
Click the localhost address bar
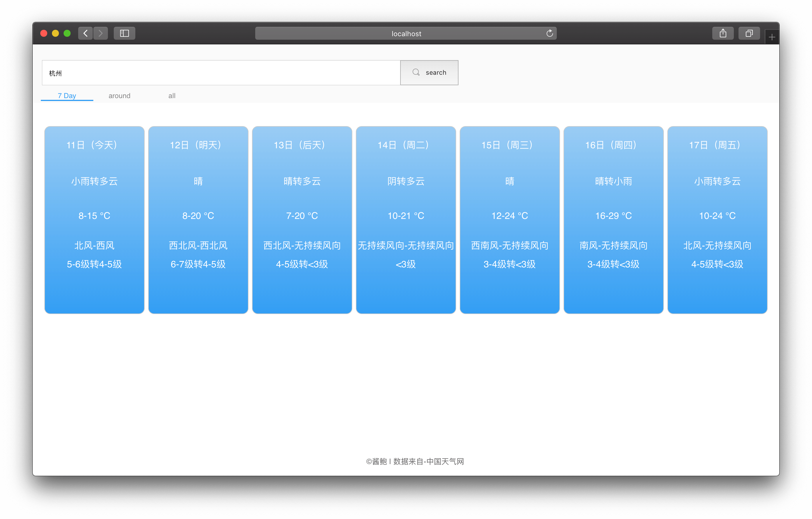click(x=406, y=33)
